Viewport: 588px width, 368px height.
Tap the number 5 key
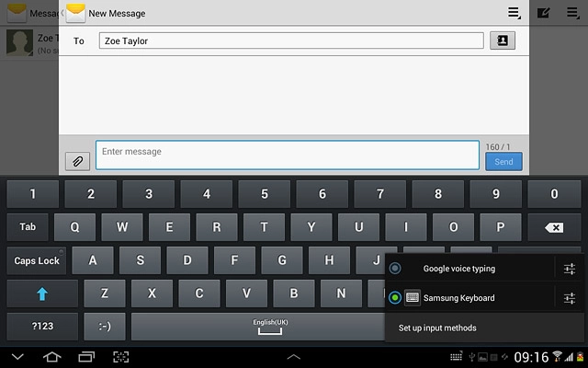pyautogui.click(x=265, y=194)
